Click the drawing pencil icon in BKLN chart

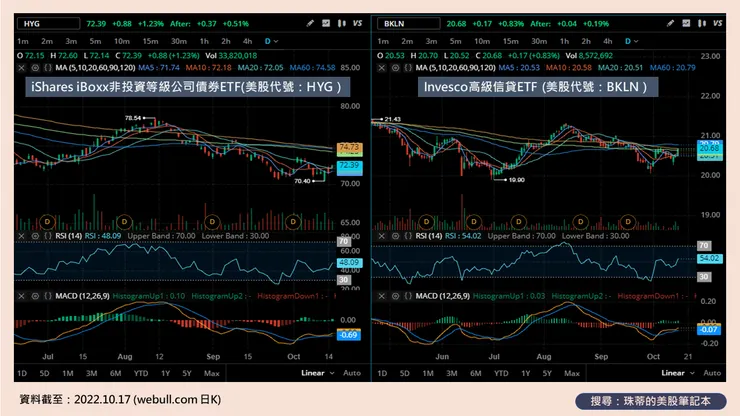pos(670,23)
